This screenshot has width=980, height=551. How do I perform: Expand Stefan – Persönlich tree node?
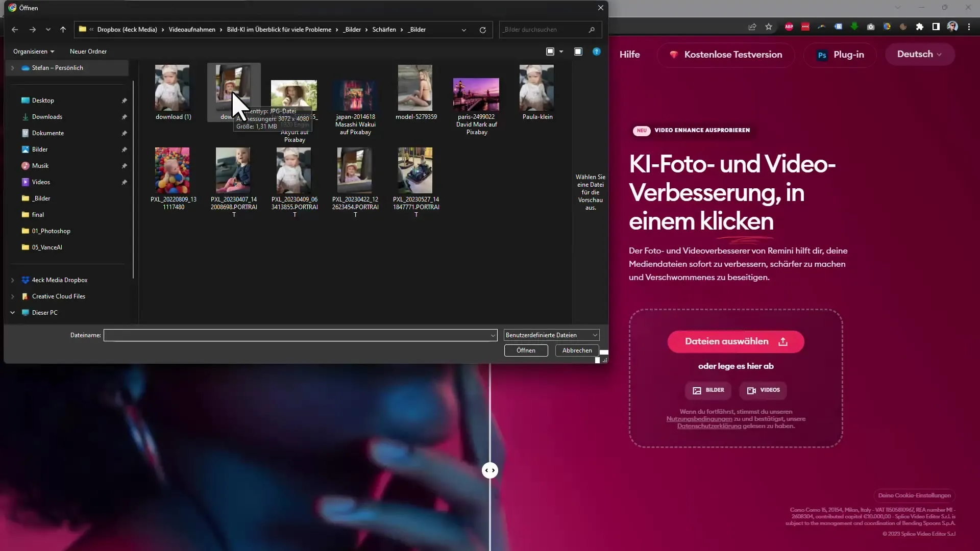[x=13, y=68]
